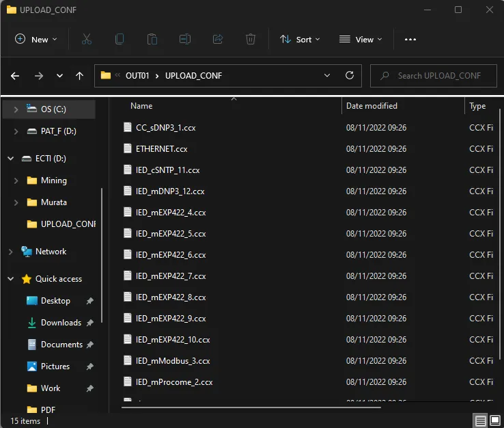Viewport: 504px width, 428px height.
Task: Click the UPLOAD_CONF breadcrumb
Action: 193,76
